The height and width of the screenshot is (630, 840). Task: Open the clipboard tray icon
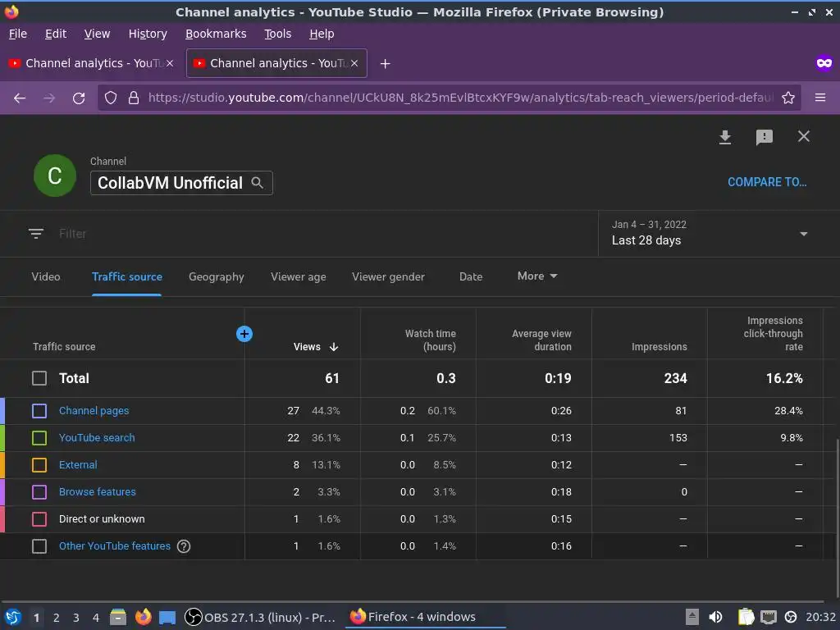pos(746,617)
